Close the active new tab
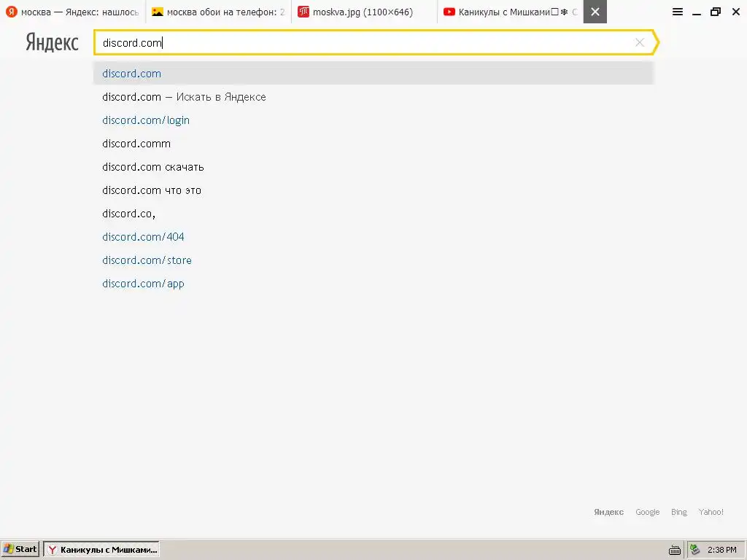The image size is (747, 560). 595,12
